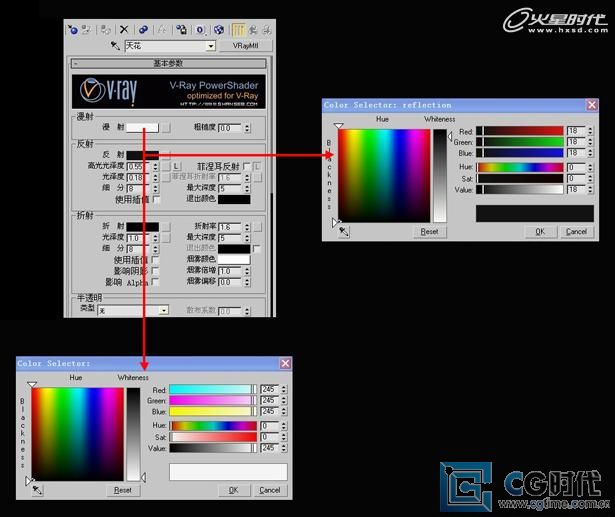Click Red slider in reflection Color Selector
This screenshot has width=615, height=517.
point(520,131)
